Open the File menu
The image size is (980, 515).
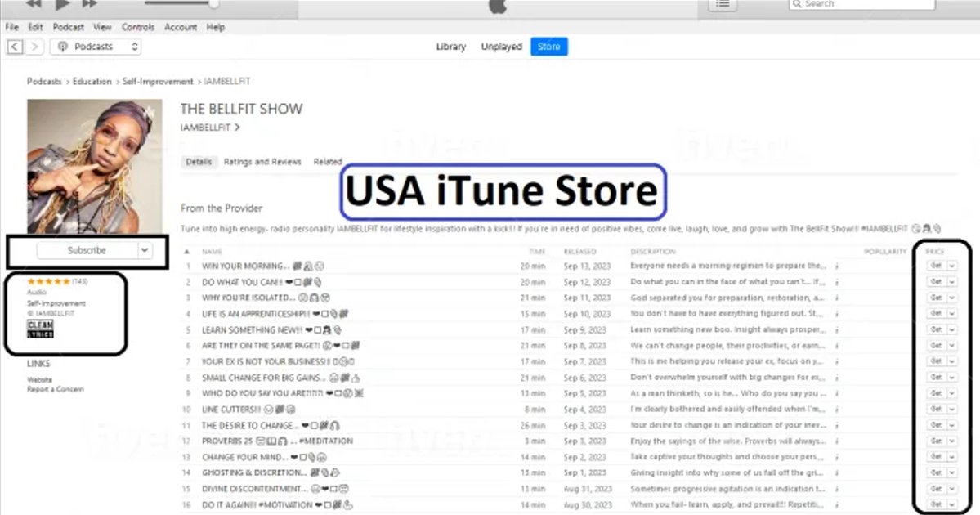click(12, 27)
